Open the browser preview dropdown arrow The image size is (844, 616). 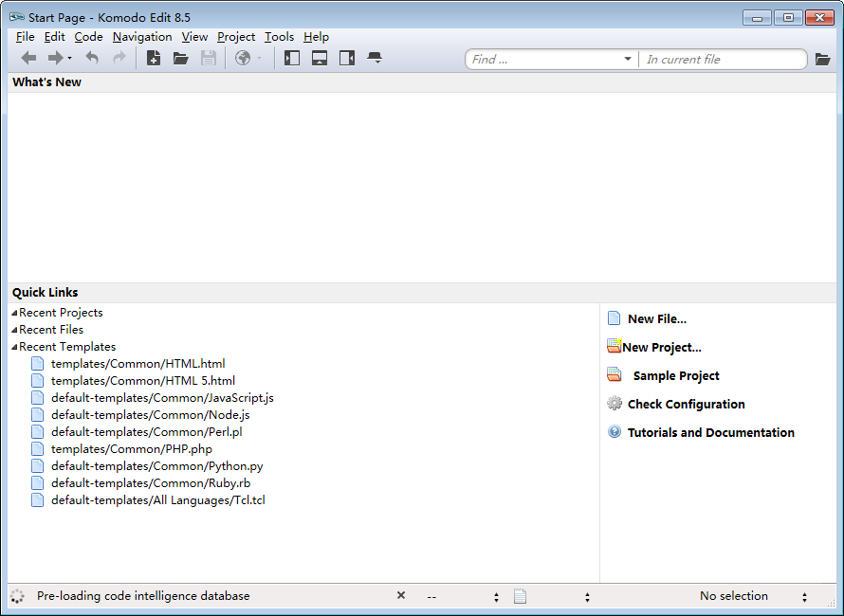pos(259,58)
